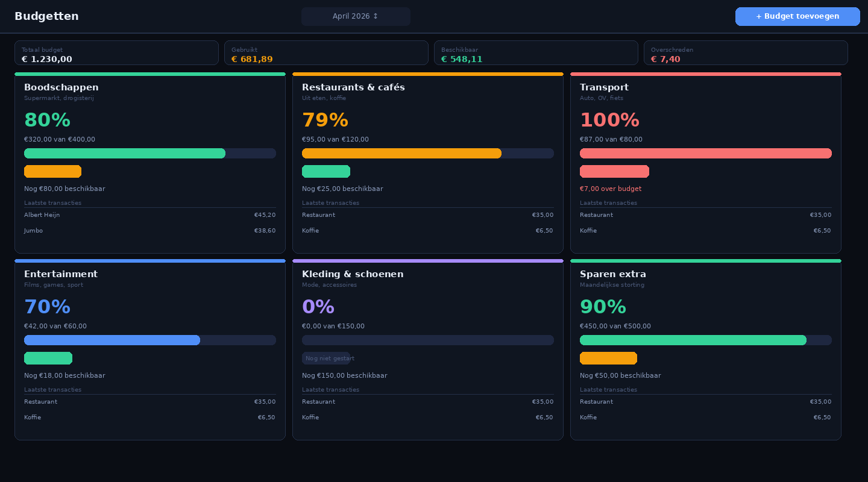Click the Nog niet gestart badge
868x482 pixels.
[x=326, y=358]
